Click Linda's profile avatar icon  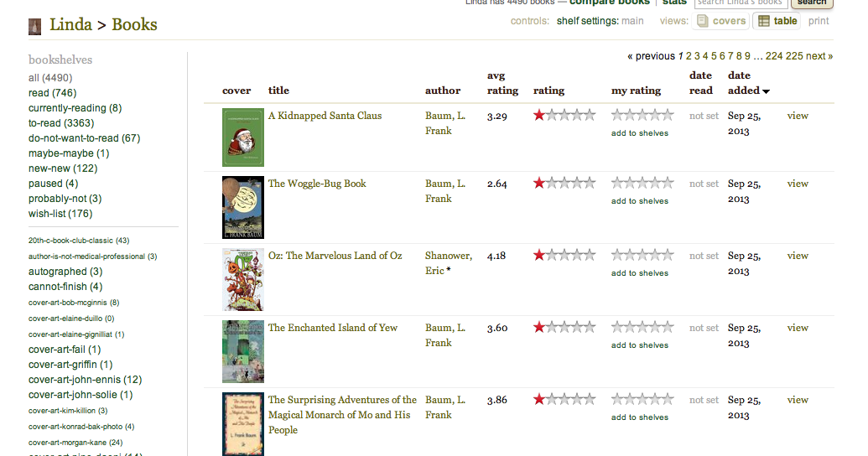point(34,26)
